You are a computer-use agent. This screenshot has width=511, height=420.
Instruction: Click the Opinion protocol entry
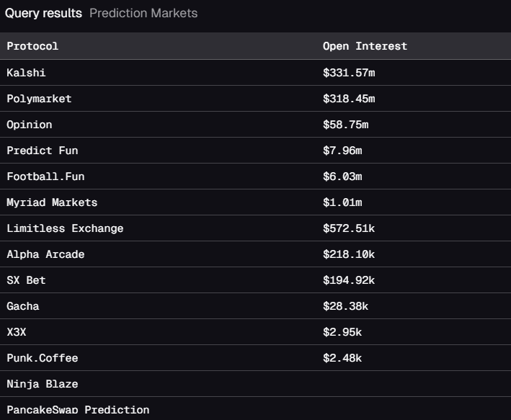pos(30,125)
